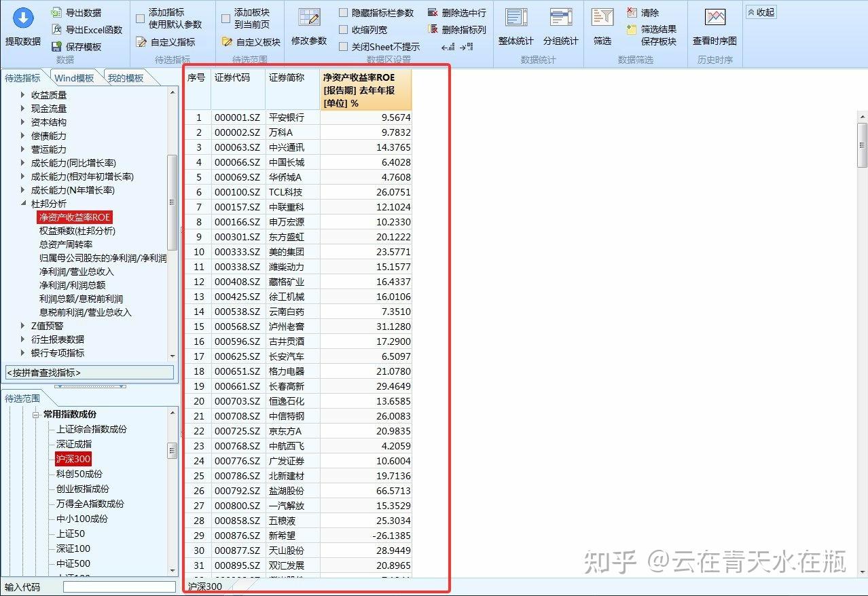Viewport: 868px width, 596px height.
Task: Click main data area vertical scrollbar thumb
Action: [x=862, y=145]
